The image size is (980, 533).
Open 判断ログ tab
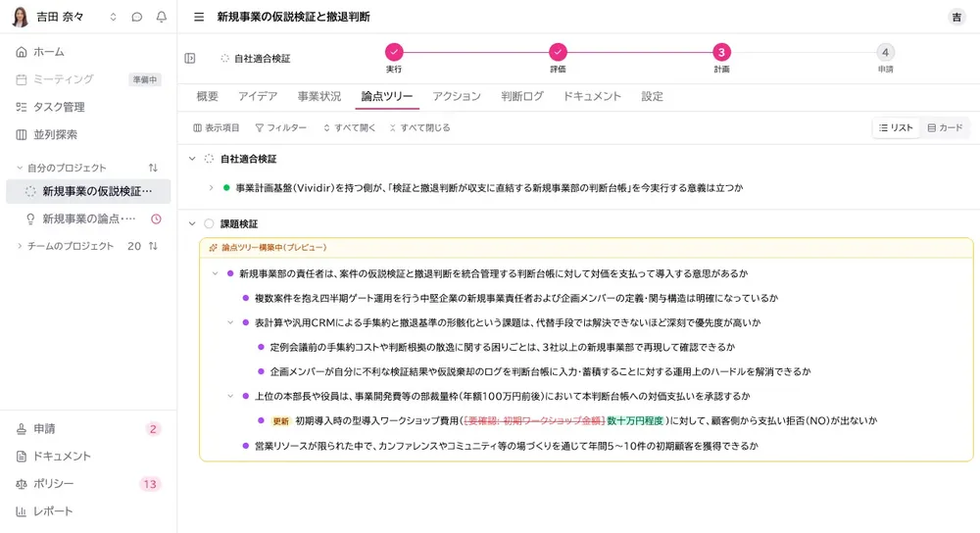click(x=522, y=96)
